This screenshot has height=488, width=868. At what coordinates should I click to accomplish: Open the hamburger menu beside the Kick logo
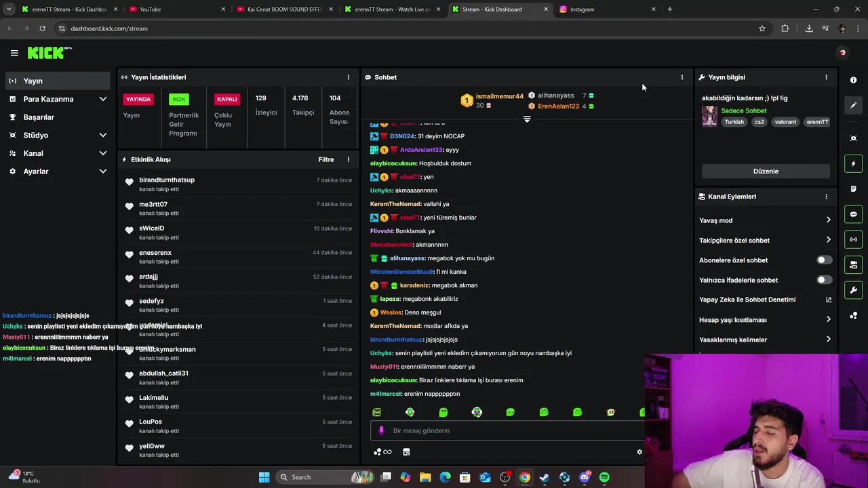click(14, 53)
